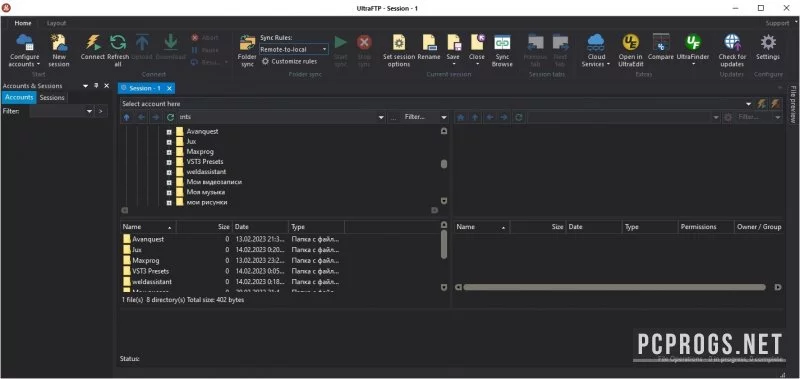Launch UltraFinder
Image resolution: width=800 pixels, height=379 pixels.
693,50
